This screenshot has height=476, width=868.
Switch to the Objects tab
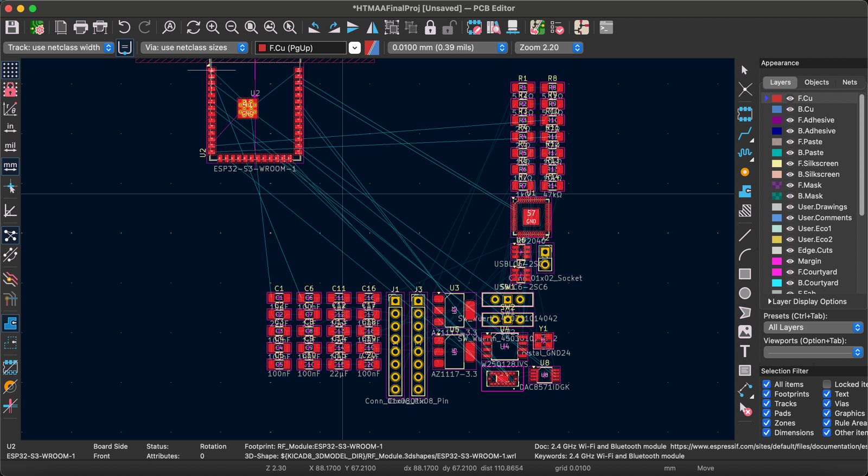pyautogui.click(x=816, y=82)
